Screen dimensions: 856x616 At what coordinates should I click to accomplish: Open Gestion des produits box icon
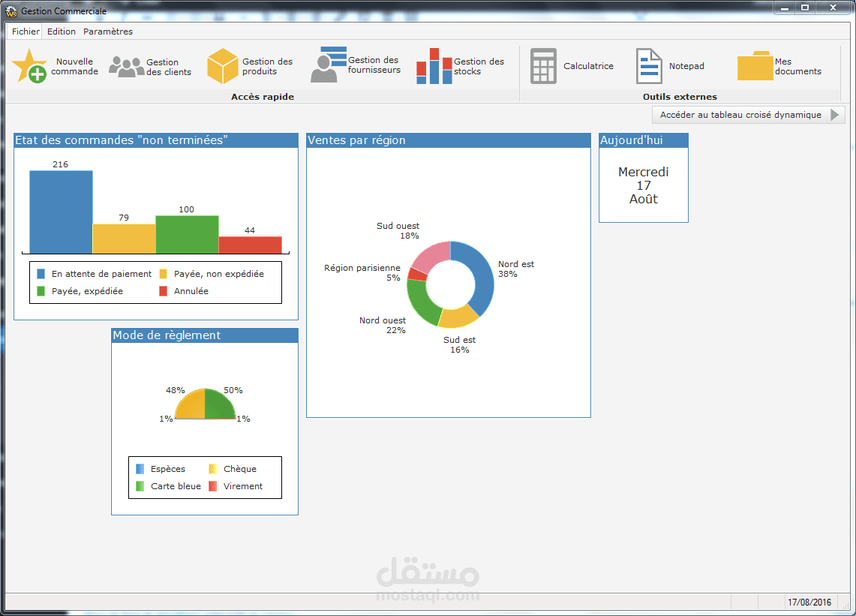(x=222, y=66)
